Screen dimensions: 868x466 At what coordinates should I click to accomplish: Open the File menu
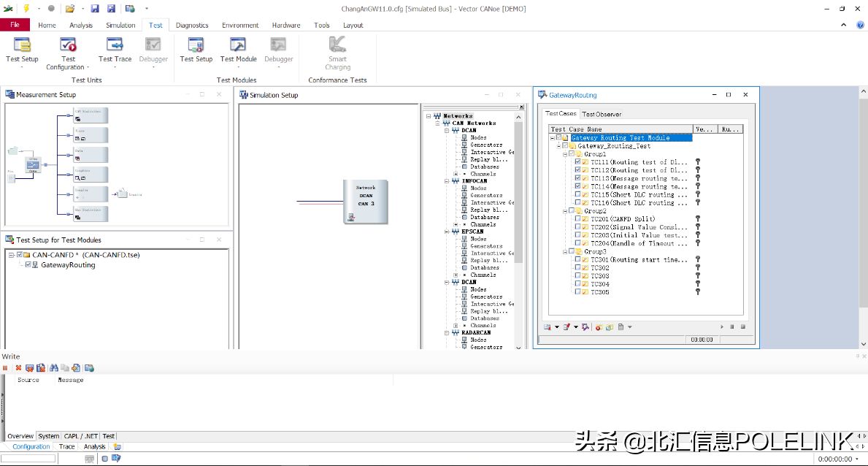[x=15, y=25]
